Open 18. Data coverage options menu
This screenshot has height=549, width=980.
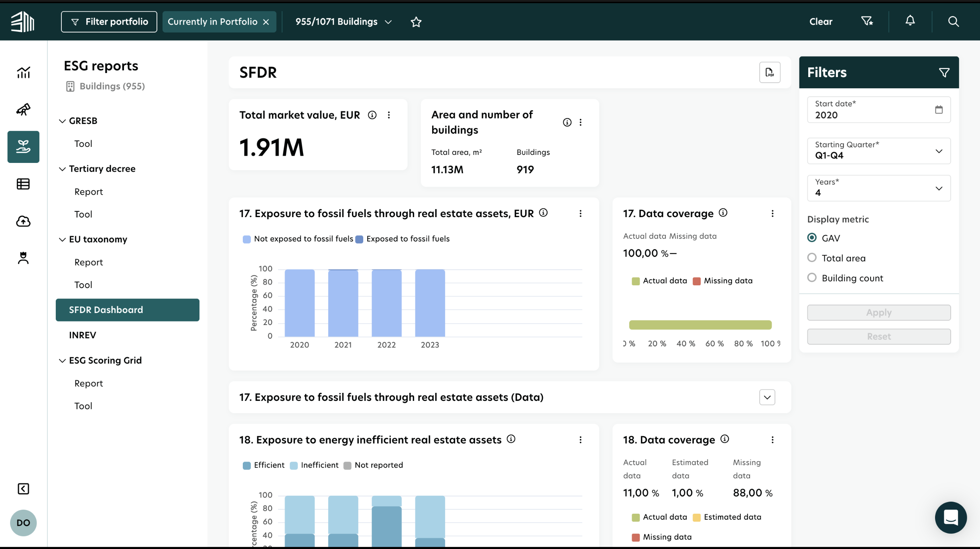click(773, 440)
